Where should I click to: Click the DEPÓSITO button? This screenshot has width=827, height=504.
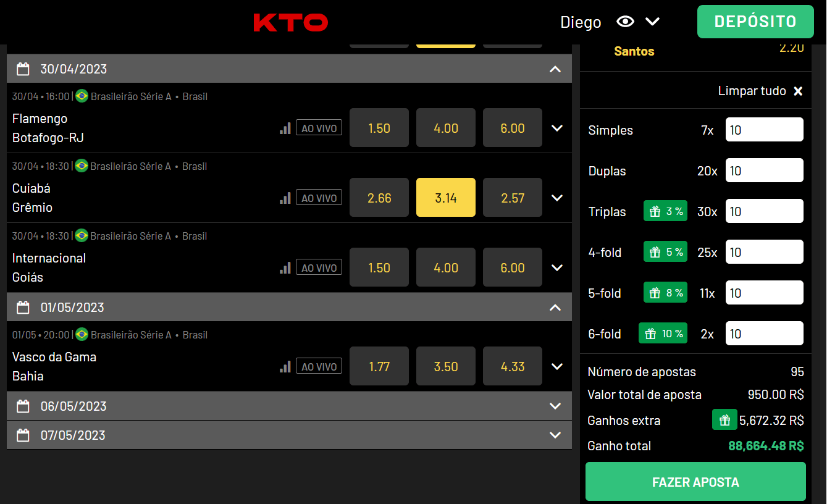click(755, 22)
